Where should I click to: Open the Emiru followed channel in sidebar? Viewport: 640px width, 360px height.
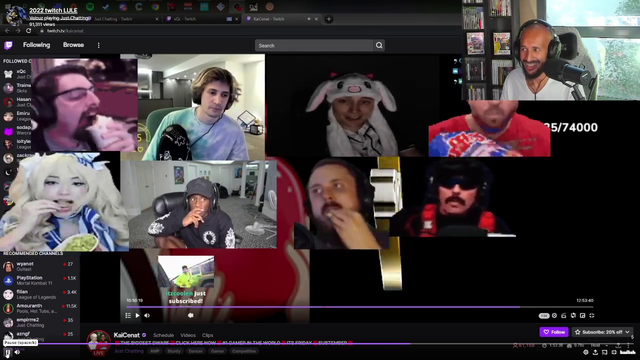point(16,116)
